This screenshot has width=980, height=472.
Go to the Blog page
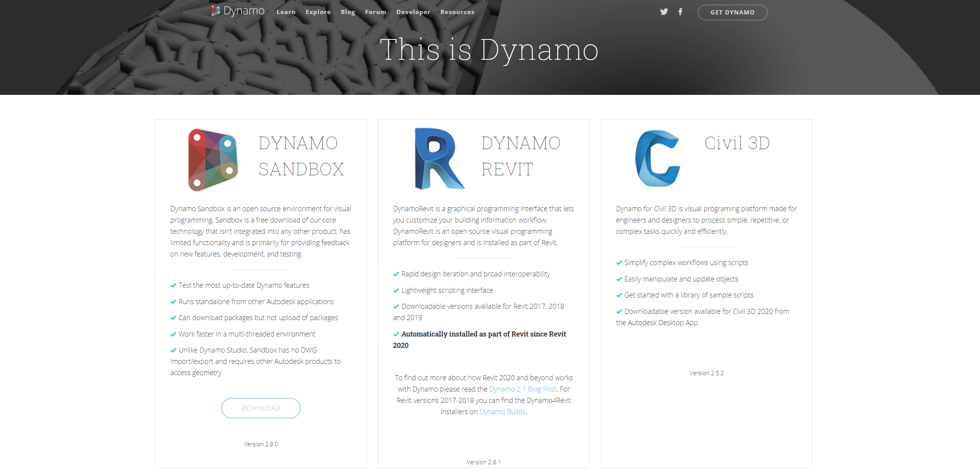tap(347, 12)
